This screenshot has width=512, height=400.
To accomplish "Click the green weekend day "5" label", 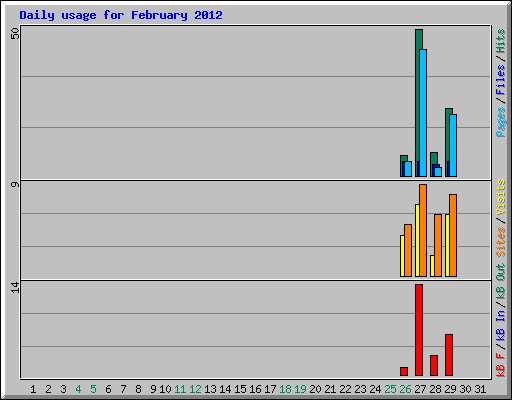I will 93,389.
